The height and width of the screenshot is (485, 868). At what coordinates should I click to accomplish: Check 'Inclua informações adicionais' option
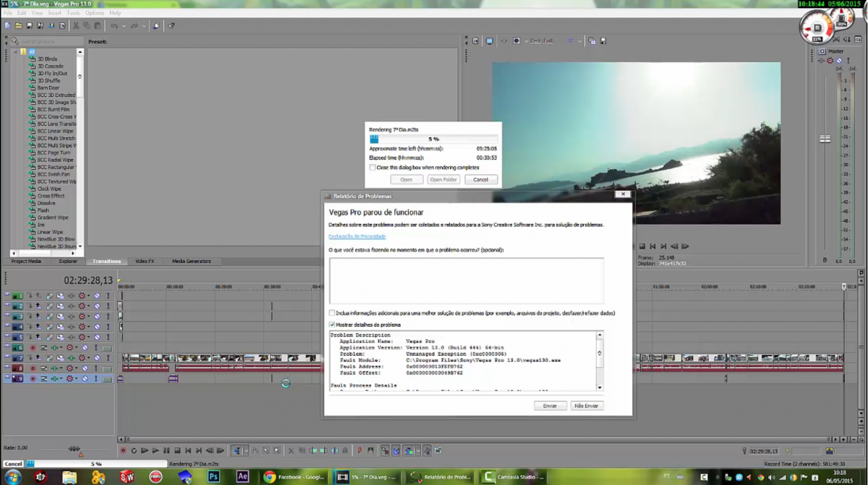coord(332,313)
